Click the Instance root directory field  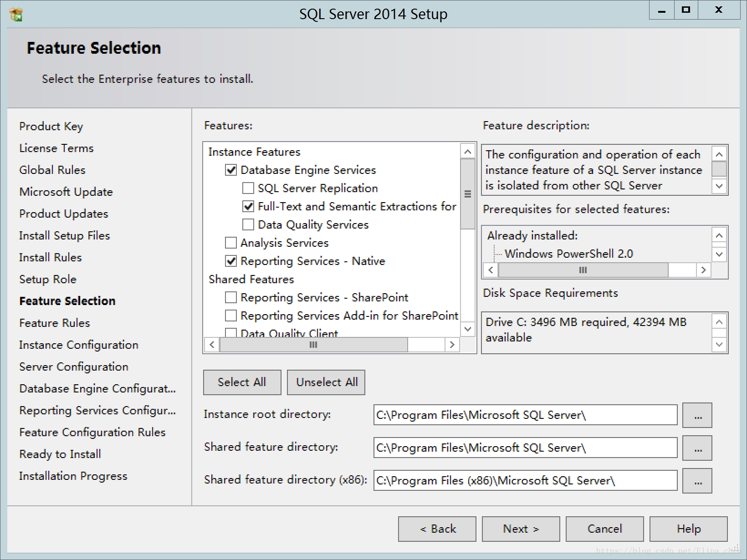pyautogui.click(x=525, y=415)
